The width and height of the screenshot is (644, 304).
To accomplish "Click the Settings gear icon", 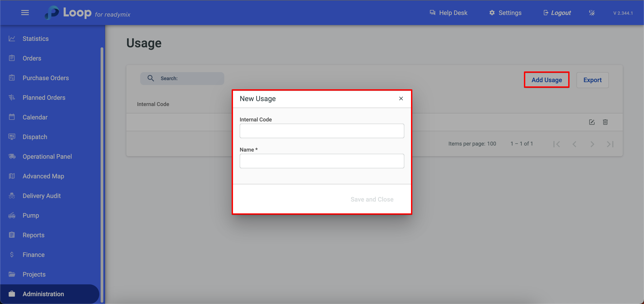I will click(x=492, y=13).
